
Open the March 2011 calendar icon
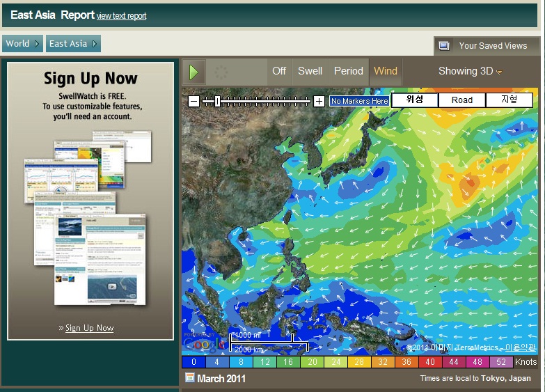coord(190,377)
